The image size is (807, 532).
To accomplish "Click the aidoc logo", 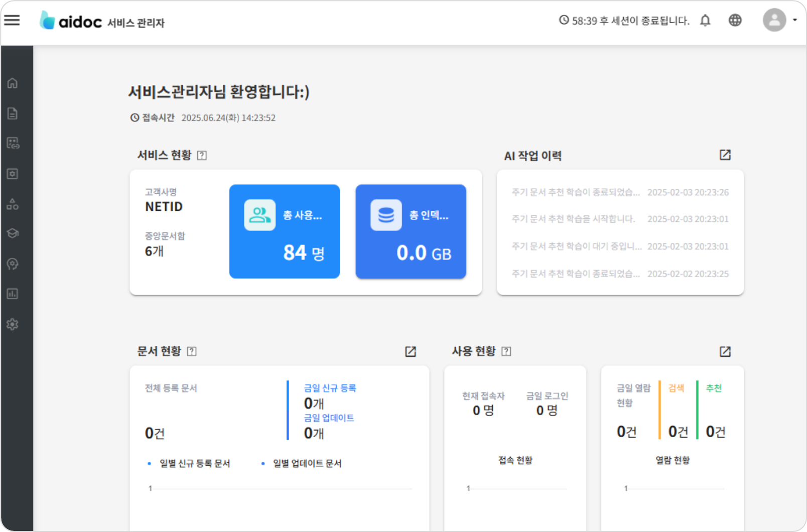I will point(71,21).
